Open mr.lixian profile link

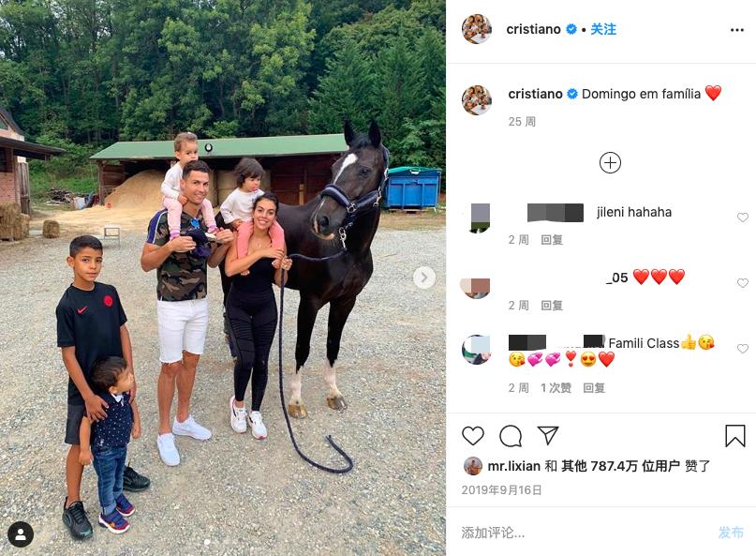(513, 466)
